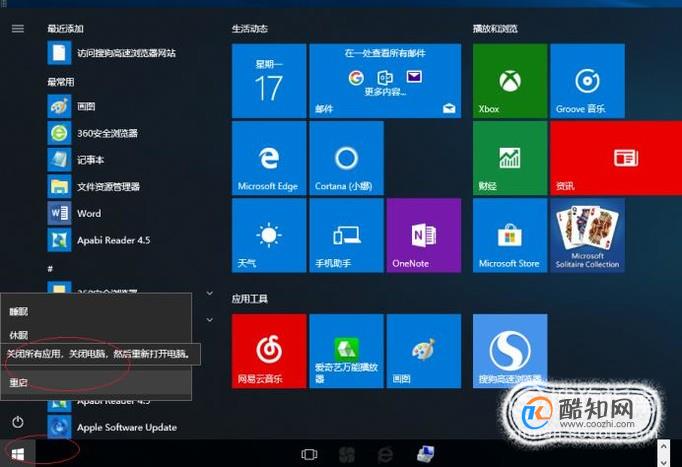Open the Cortana (小娜) tile
Viewport: 682px width, 467px height.
[346, 158]
